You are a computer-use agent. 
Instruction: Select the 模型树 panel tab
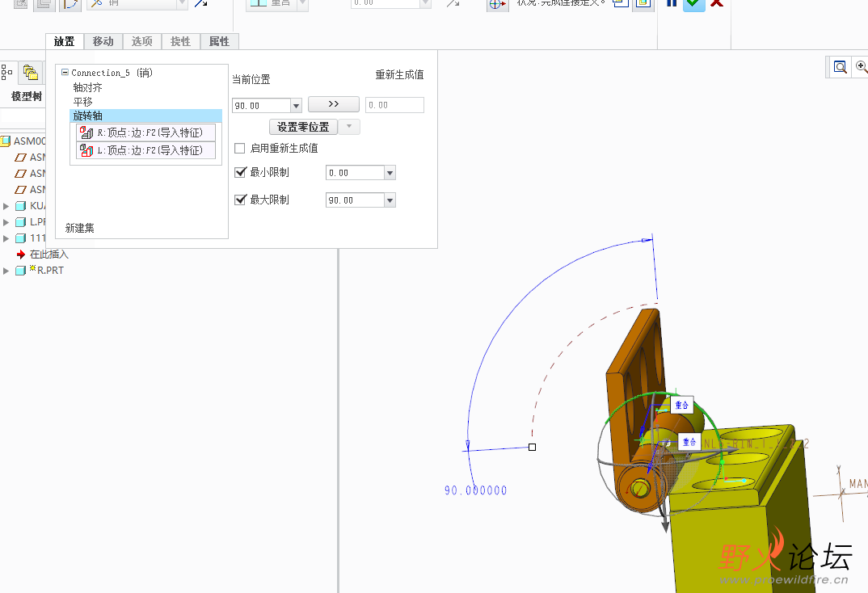[x=26, y=96]
